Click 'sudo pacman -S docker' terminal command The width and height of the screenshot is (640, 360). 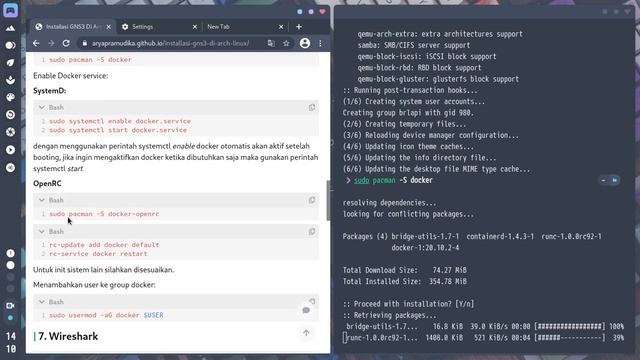(393, 180)
